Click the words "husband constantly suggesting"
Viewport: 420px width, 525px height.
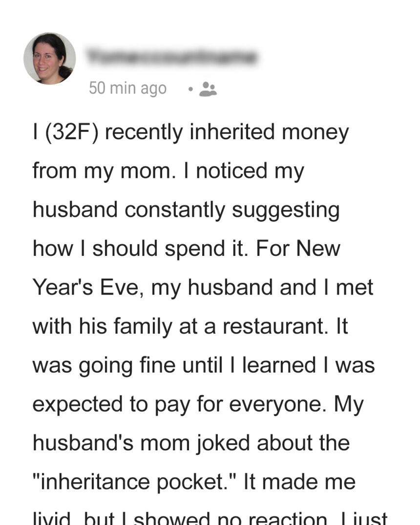(186, 210)
